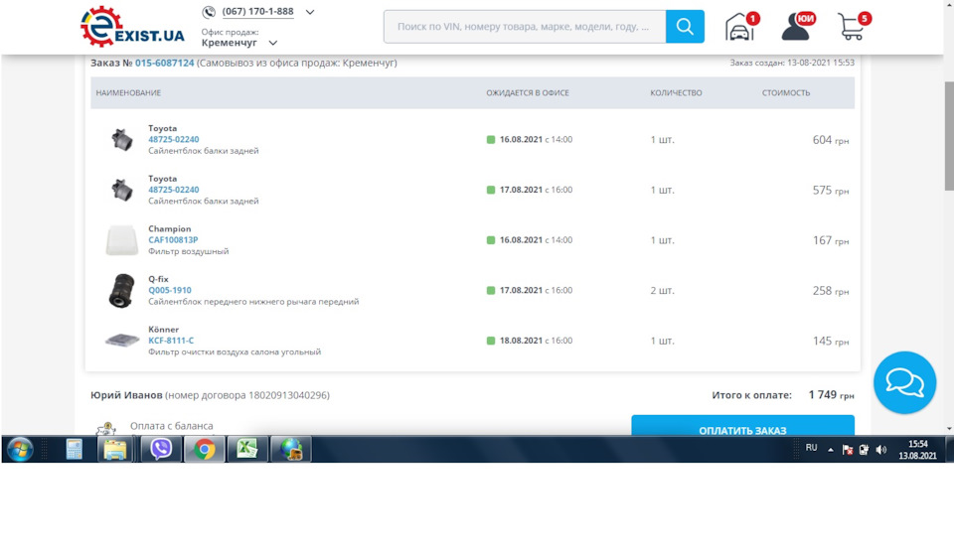Viewport: 954px width, 560px height.
Task: Open Champion CAF100813P part link
Action: (x=173, y=240)
